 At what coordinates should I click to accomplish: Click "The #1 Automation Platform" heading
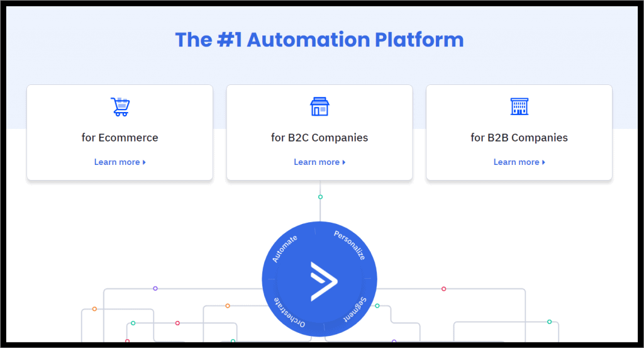point(319,40)
